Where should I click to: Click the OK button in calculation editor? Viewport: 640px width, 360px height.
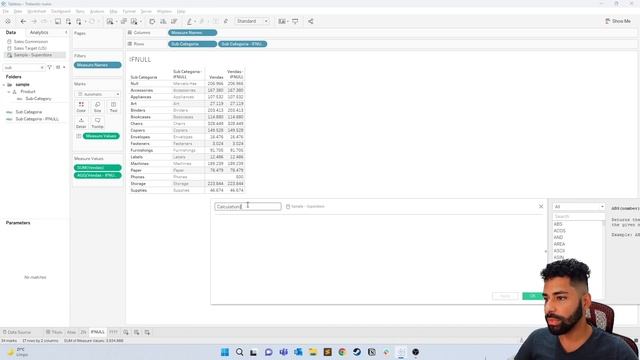pyautogui.click(x=533, y=296)
